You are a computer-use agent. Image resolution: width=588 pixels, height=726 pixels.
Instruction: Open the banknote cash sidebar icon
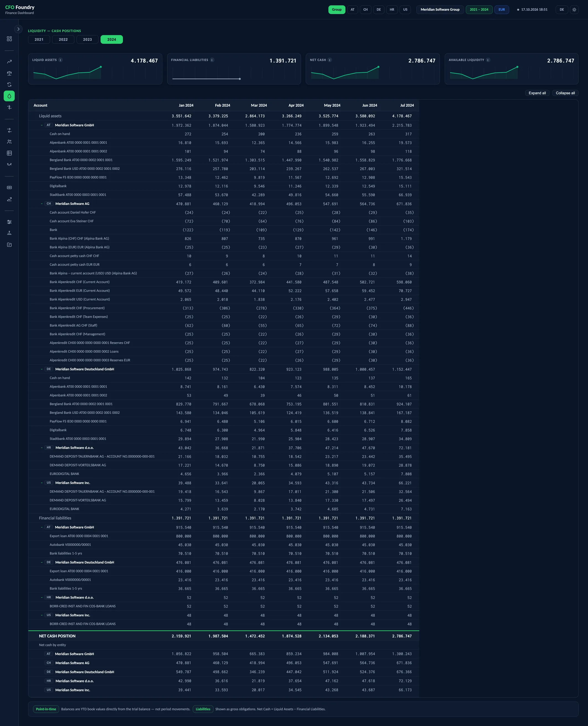coord(9,188)
